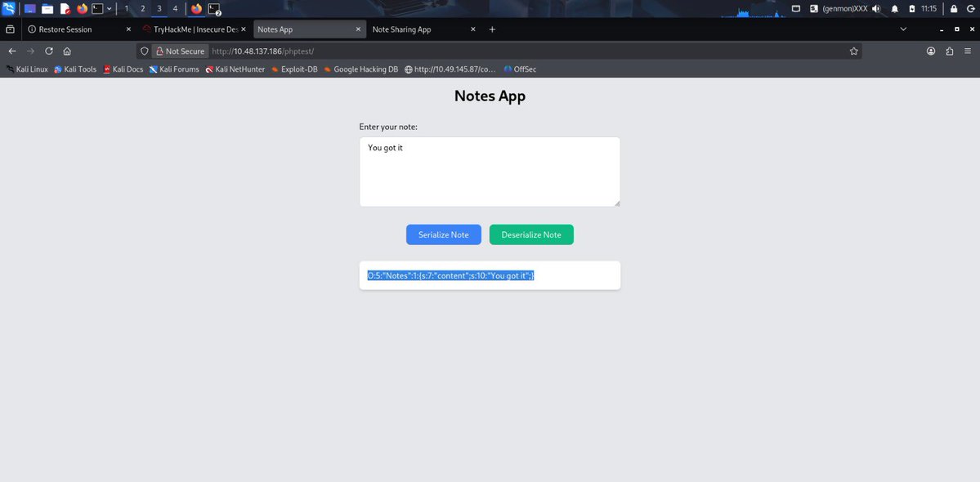Click the Serialize Note button
This screenshot has height=482, width=980.
click(444, 234)
